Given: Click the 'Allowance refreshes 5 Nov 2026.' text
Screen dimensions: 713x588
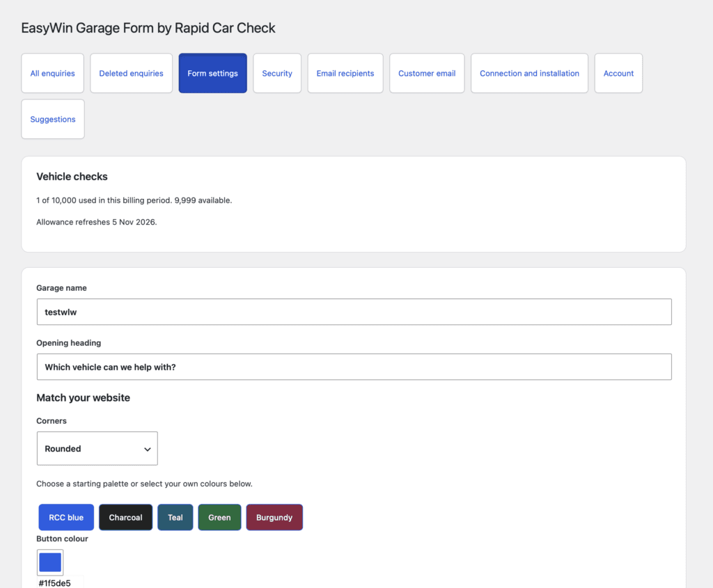Looking at the screenshot, I should [96, 222].
